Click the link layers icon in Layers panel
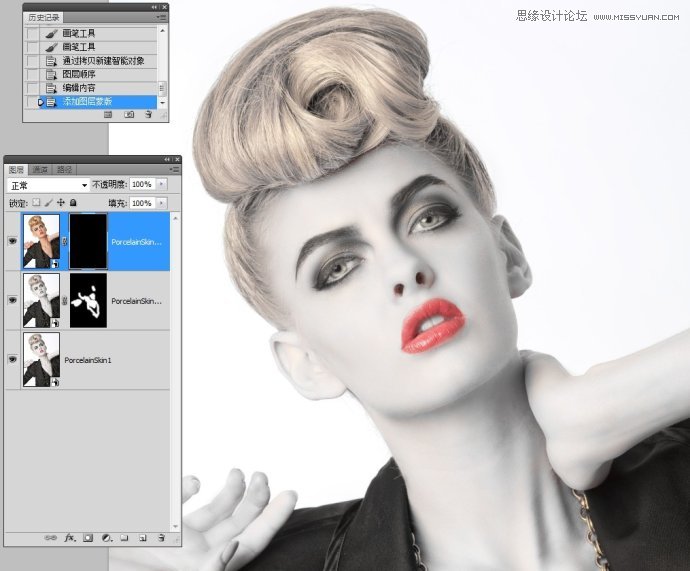The height and width of the screenshot is (571, 690). click(50, 538)
